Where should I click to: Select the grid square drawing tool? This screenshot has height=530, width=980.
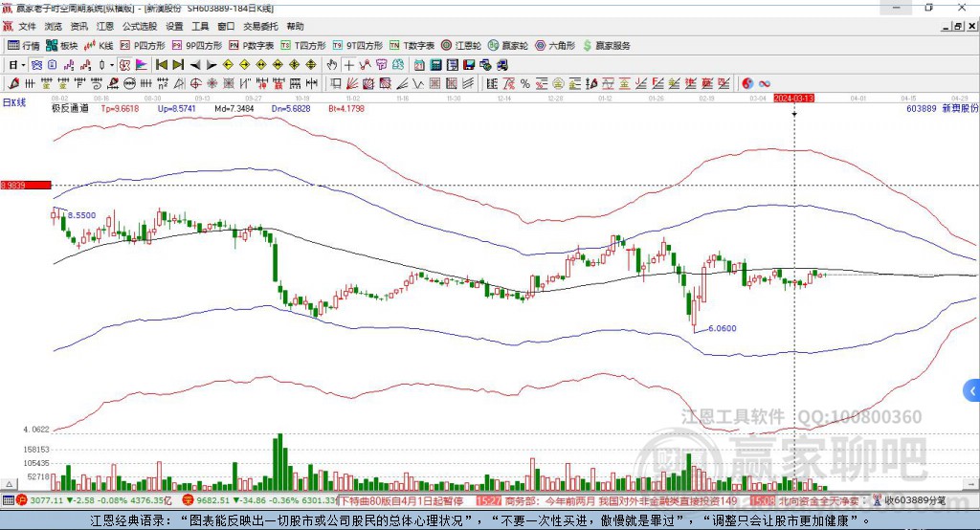click(x=435, y=84)
